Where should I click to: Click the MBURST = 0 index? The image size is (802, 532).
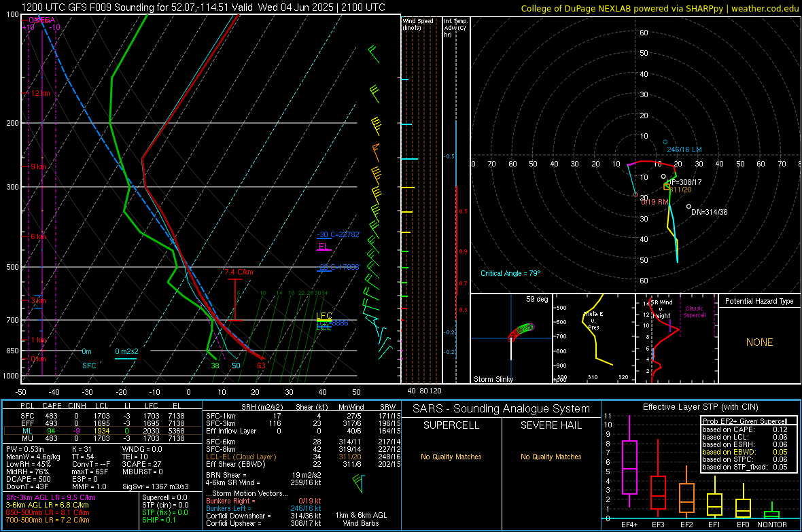point(142,472)
